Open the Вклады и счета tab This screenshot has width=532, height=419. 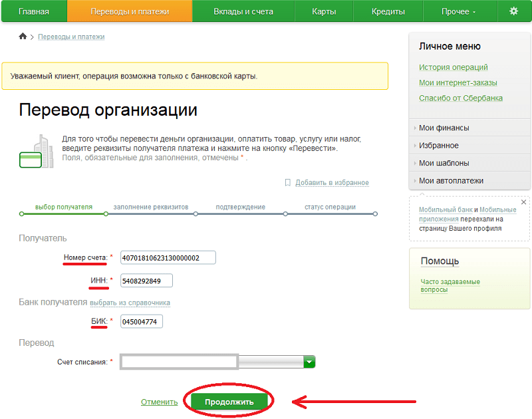coord(243,11)
